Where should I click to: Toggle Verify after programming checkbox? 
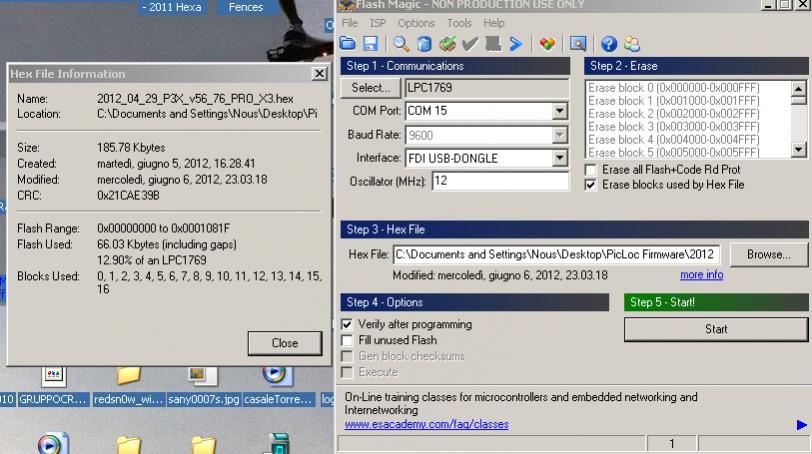point(347,325)
